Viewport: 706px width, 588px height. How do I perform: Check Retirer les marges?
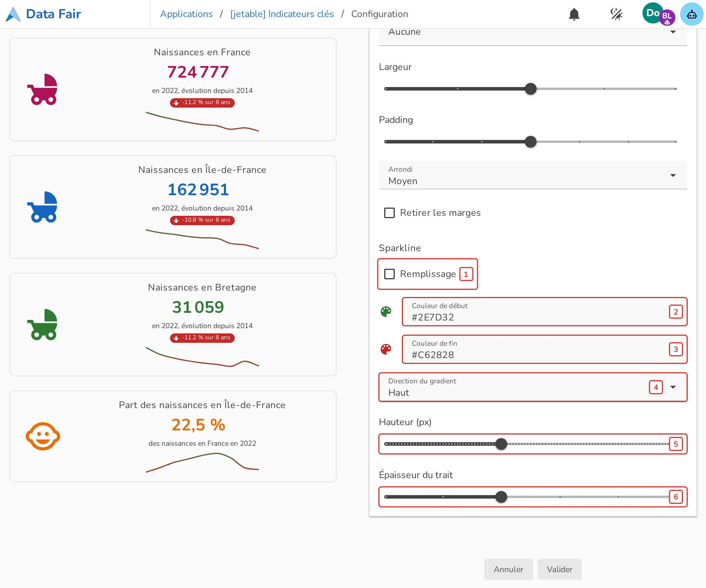[x=389, y=213]
